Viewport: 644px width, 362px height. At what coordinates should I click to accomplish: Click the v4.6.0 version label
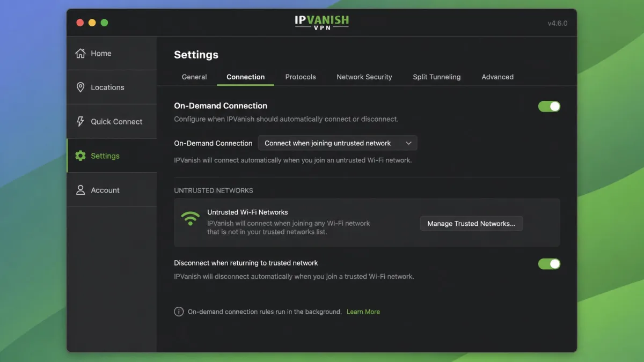pyautogui.click(x=558, y=23)
